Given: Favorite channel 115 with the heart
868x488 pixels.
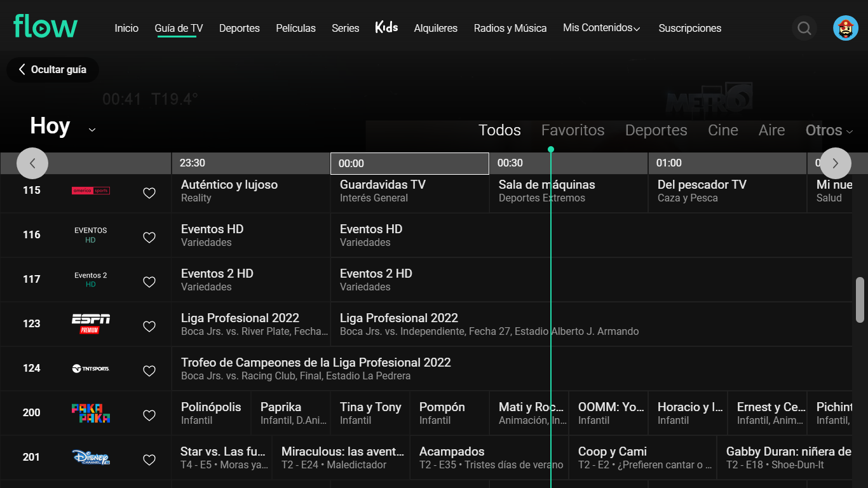Looking at the screenshot, I should click(149, 193).
